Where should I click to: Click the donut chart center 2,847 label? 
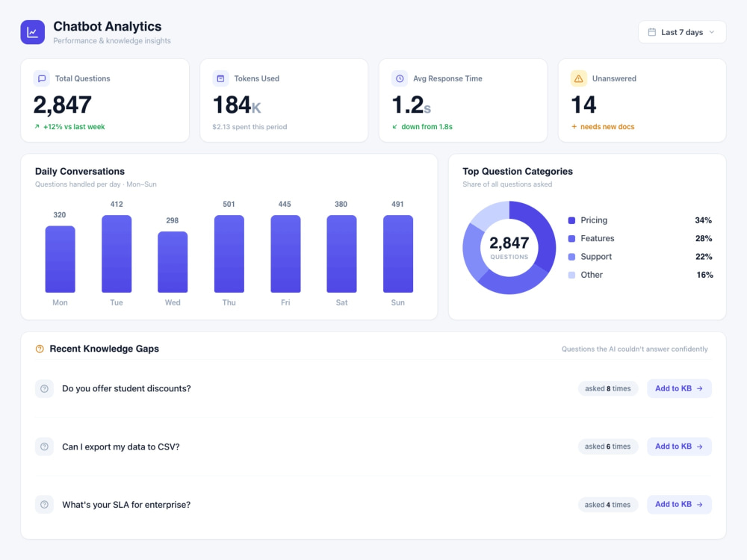point(509,243)
